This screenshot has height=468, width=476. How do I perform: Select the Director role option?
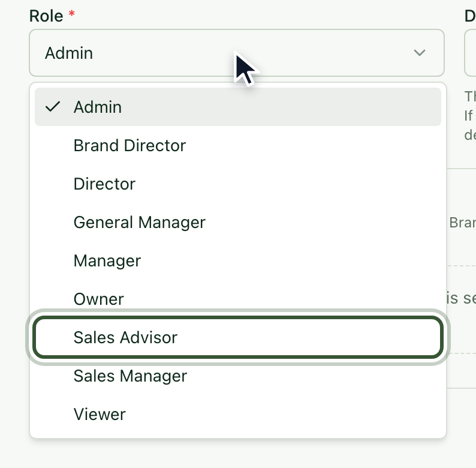[238, 184]
